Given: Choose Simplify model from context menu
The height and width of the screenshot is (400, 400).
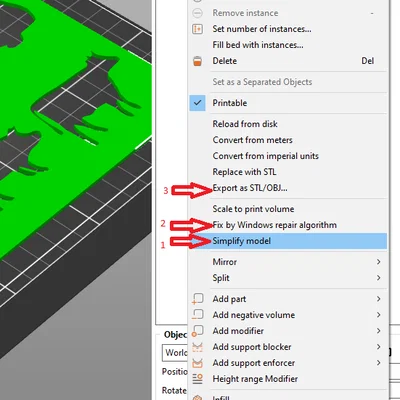Looking at the screenshot, I should pyautogui.click(x=288, y=241).
